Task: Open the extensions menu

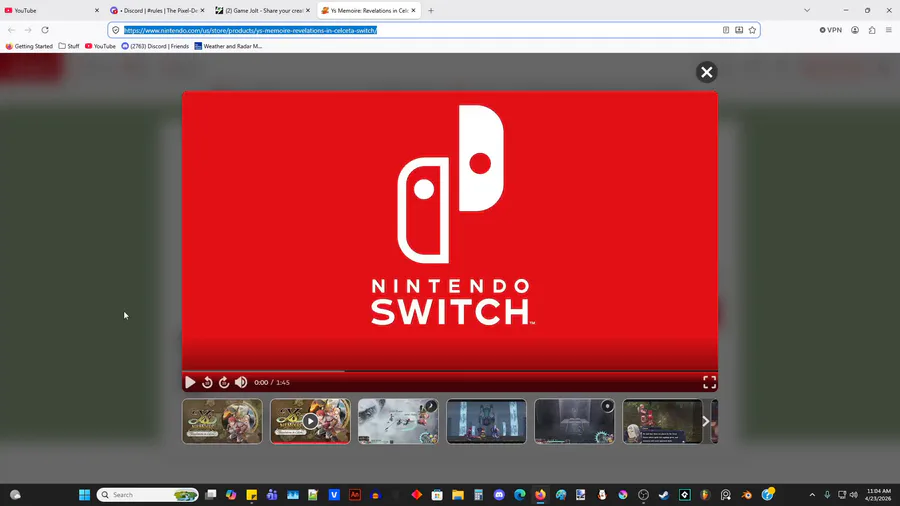Action: pos(872,30)
